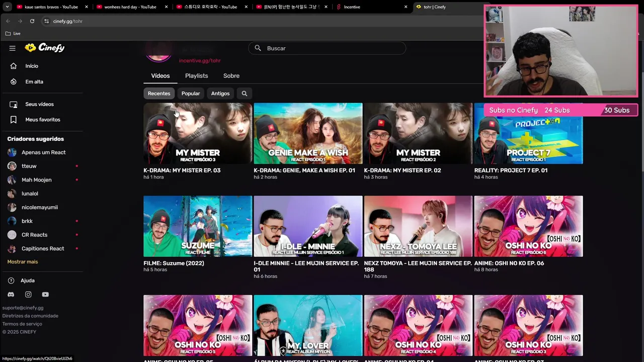The width and height of the screenshot is (644, 362).
Task: Switch to the Playlists tab
Action: point(196,76)
